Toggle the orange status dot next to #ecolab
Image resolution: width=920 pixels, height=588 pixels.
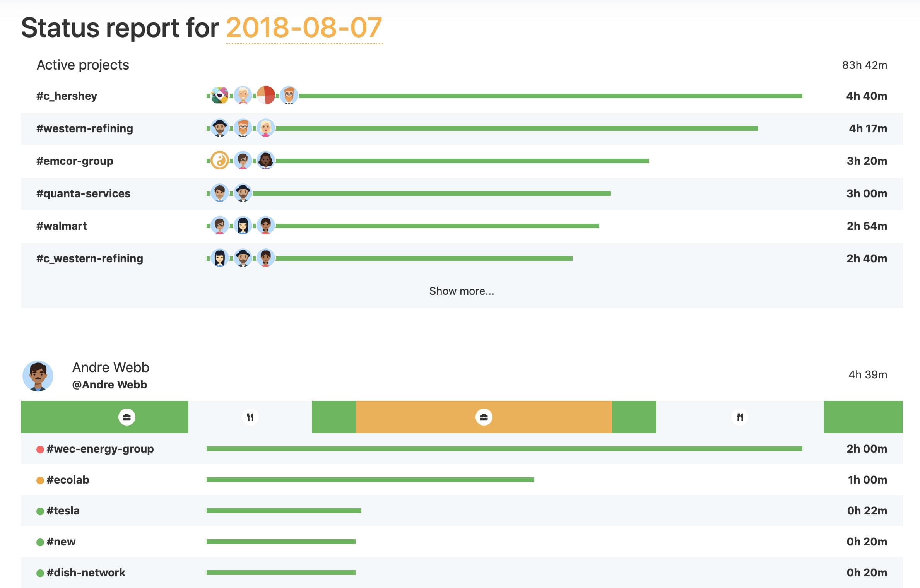(x=40, y=480)
